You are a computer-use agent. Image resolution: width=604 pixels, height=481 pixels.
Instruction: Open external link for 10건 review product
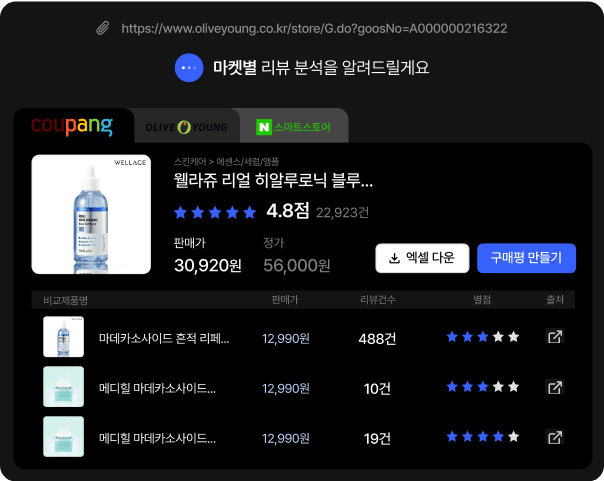(555, 387)
